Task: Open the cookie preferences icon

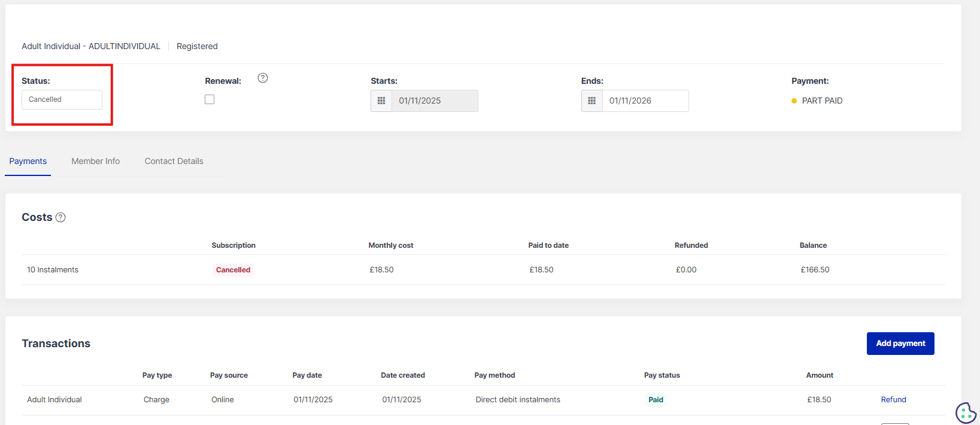Action: (965, 412)
